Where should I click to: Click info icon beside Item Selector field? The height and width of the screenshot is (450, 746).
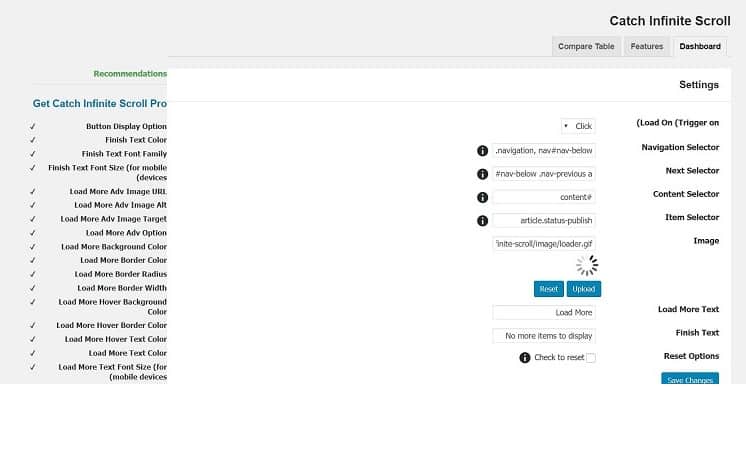click(482, 221)
